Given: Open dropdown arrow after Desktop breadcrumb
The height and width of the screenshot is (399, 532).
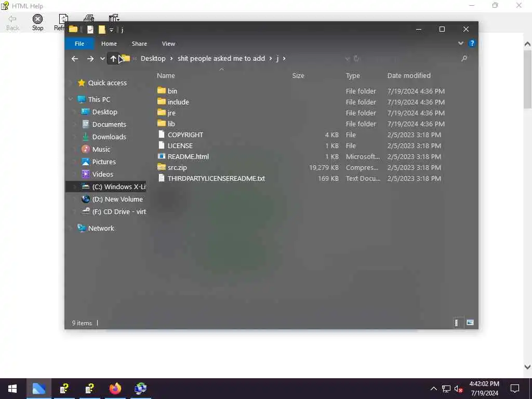Looking at the screenshot, I should [171, 58].
